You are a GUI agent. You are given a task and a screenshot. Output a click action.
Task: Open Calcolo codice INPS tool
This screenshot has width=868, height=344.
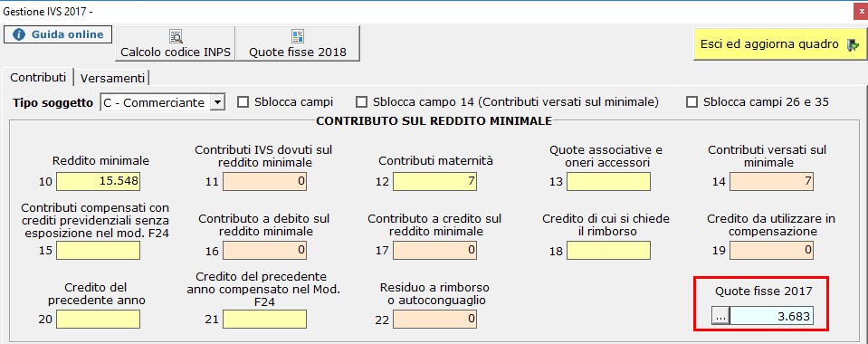[x=176, y=43]
